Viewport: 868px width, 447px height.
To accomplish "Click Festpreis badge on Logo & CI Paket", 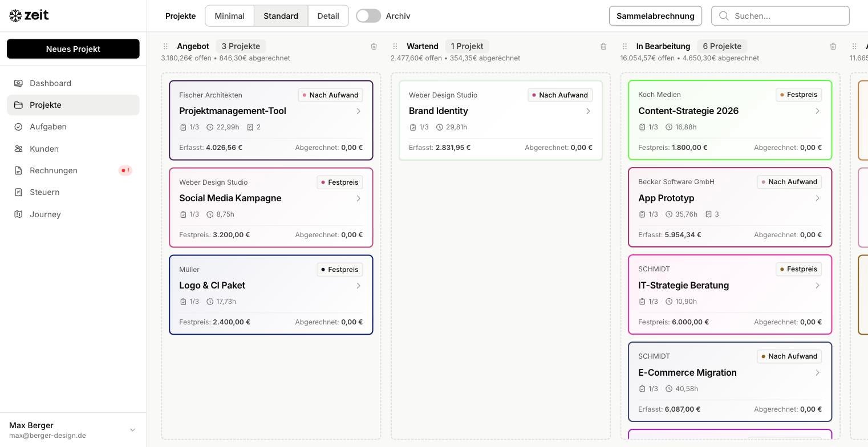I will click(340, 270).
